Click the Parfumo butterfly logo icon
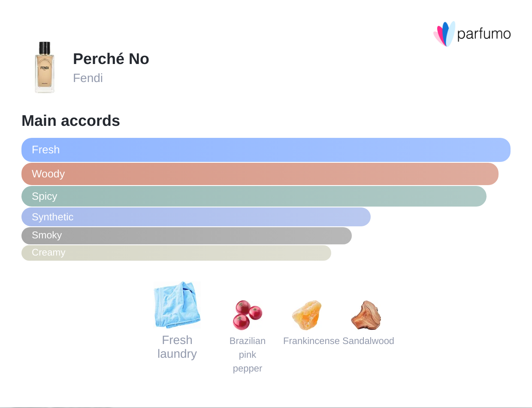This screenshot has height=408, width=532. tap(444, 34)
